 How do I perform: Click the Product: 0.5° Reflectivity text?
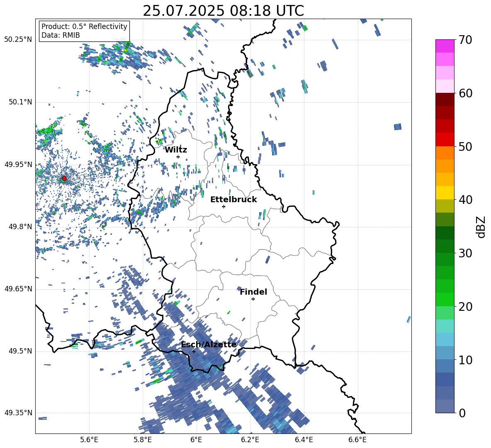(84, 27)
